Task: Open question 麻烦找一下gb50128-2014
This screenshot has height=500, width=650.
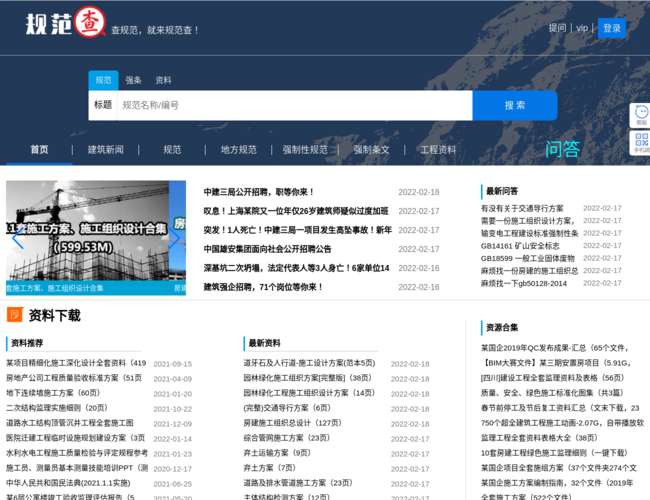Action: point(524,284)
